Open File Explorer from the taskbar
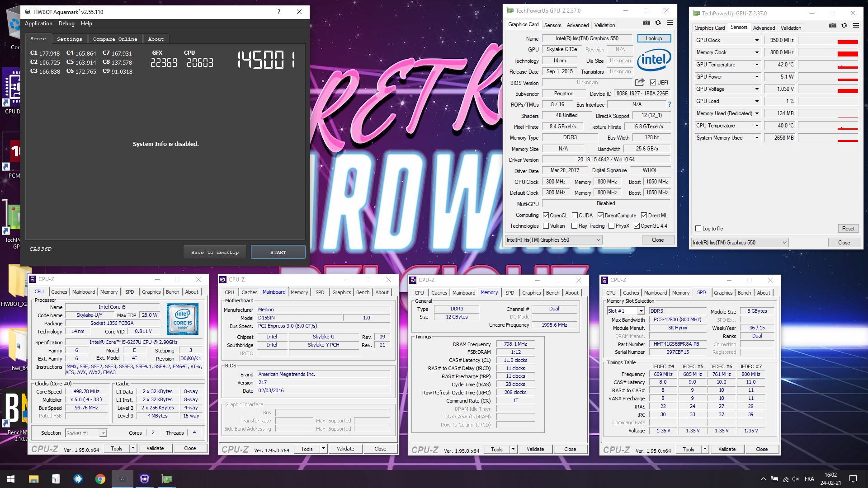The height and width of the screenshot is (488, 868). click(33, 479)
